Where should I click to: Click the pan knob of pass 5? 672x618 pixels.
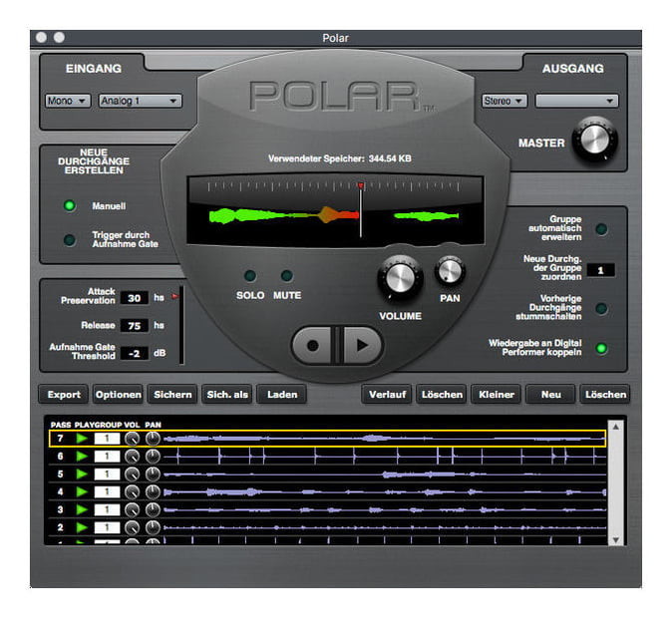(153, 474)
